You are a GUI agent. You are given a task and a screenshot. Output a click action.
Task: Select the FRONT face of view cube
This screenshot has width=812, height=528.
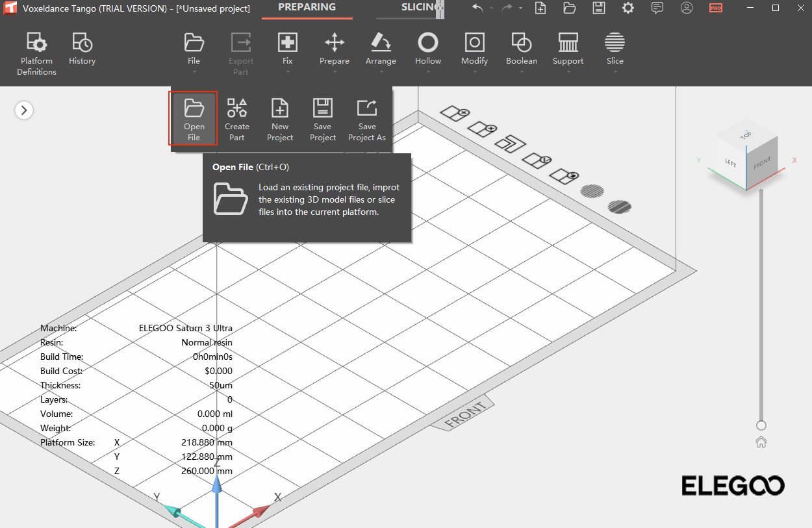(762, 162)
